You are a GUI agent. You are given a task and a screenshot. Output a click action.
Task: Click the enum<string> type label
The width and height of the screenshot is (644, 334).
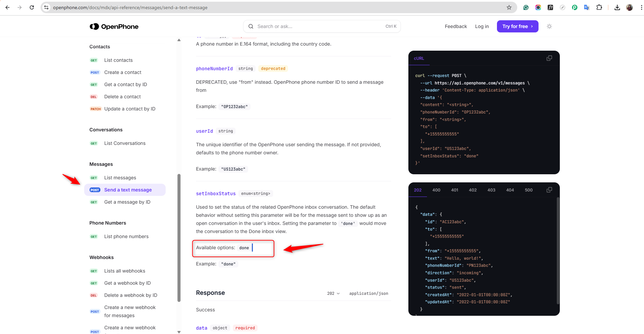coord(256,194)
